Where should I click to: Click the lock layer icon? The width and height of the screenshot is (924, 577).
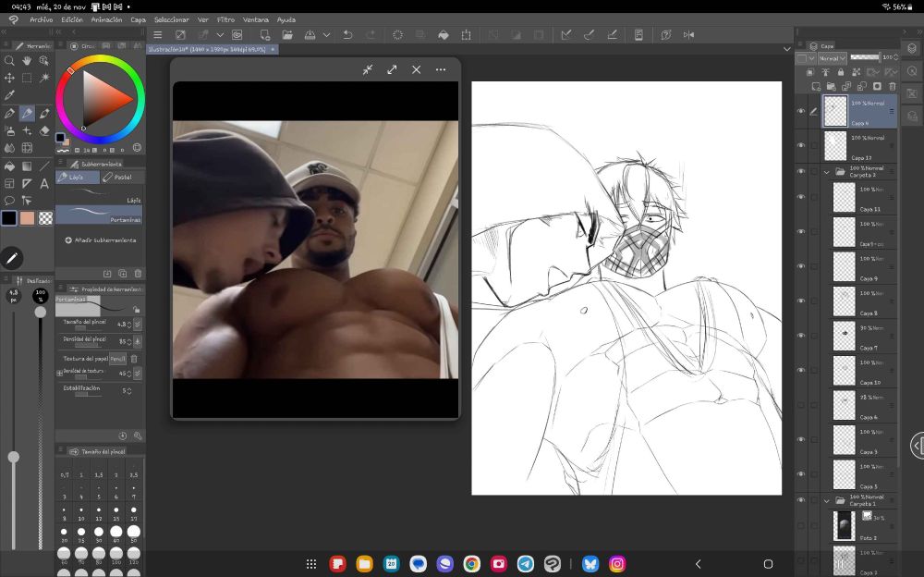point(841,72)
